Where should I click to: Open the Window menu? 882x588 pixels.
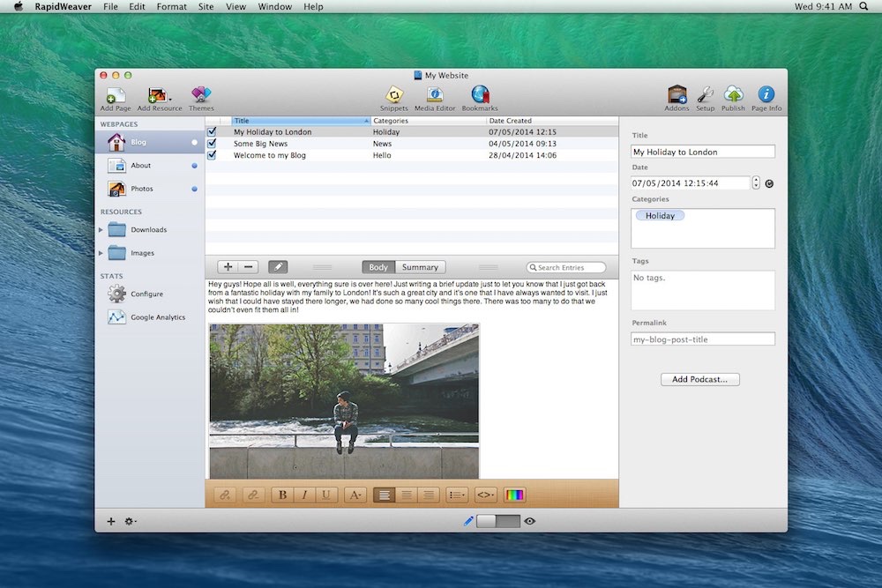click(x=274, y=7)
